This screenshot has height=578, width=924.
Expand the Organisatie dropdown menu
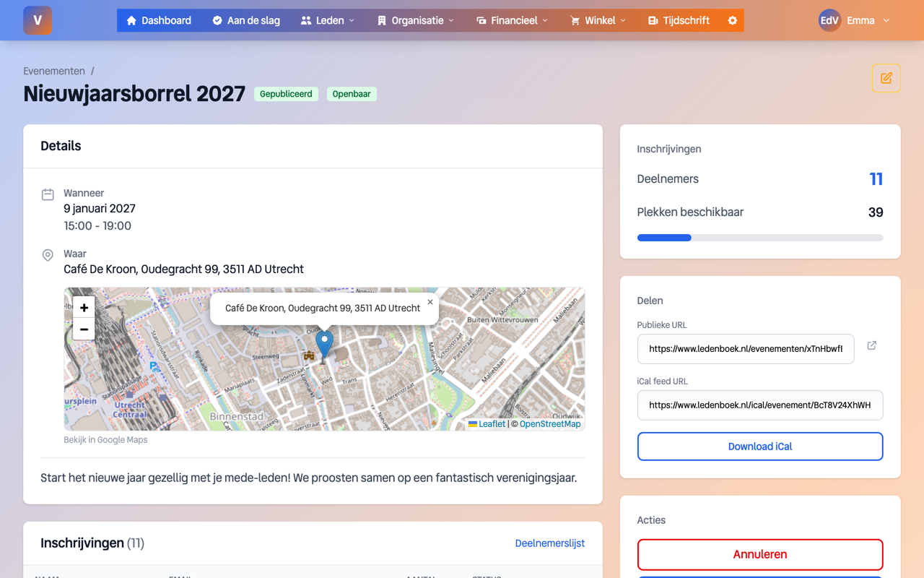click(416, 20)
